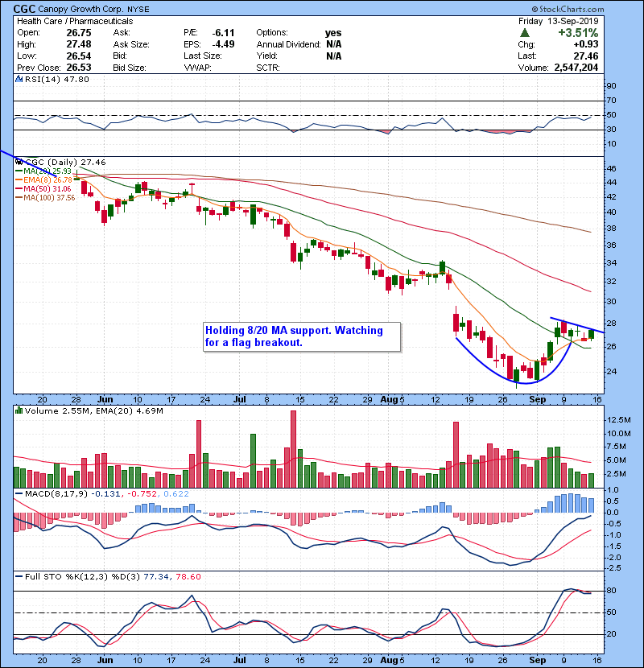Click the Yield N/A value

tap(334, 56)
